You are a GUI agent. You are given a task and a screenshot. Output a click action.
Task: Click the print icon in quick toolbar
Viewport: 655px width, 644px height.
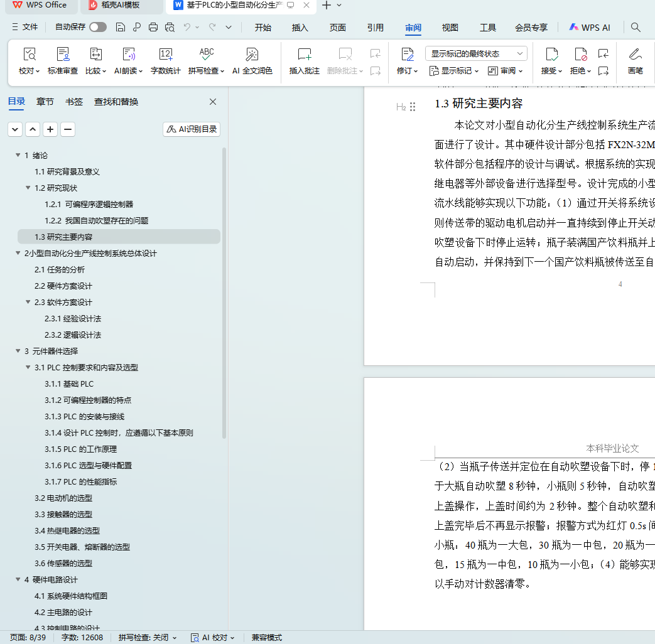pyautogui.click(x=153, y=27)
